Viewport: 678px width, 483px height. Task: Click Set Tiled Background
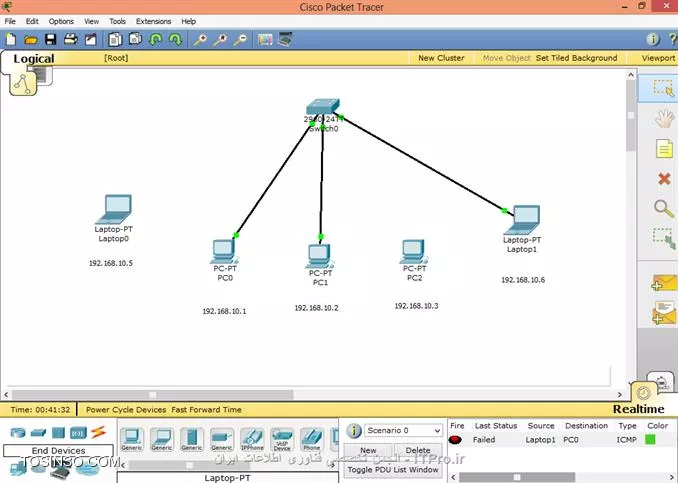(x=576, y=58)
